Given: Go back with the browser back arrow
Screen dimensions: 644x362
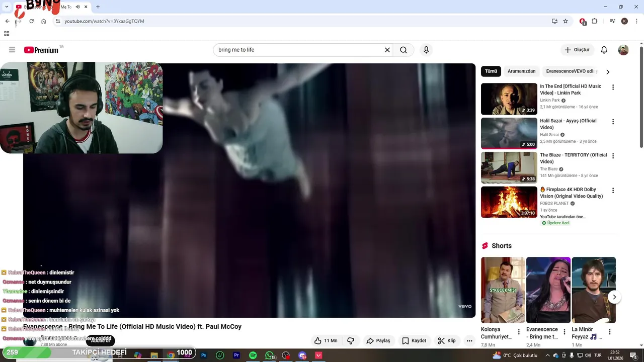Looking at the screenshot, I should (7, 21).
